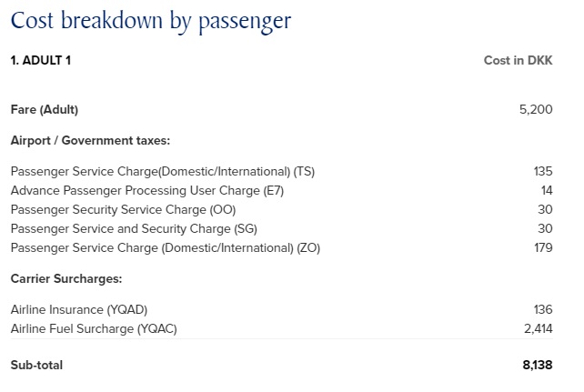
Task: Click the Airline Fuel Surcharge (YQAC) line
Action: click(94, 328)
